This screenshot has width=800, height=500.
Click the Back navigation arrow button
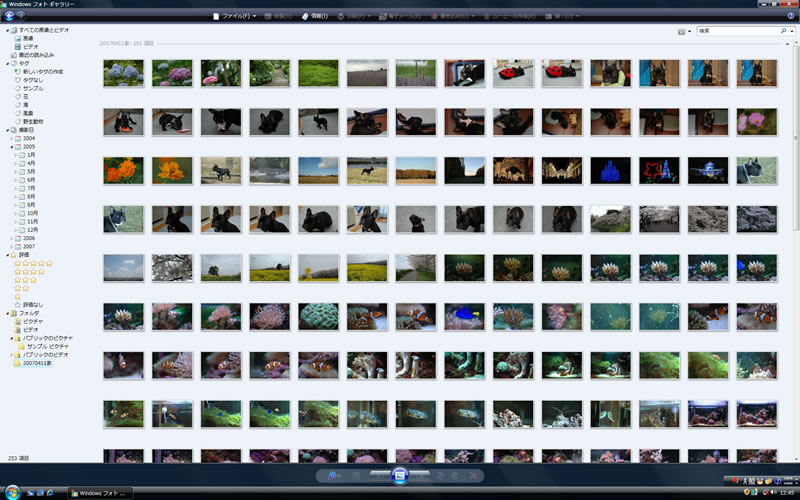point(9,16)
